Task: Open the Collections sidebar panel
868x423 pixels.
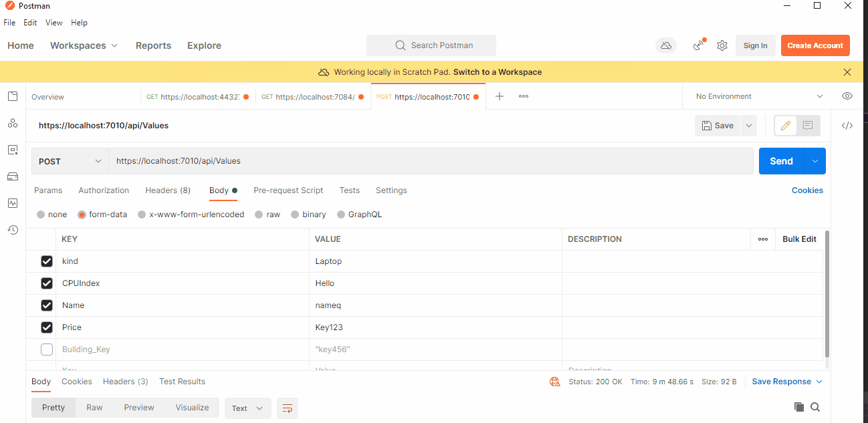Action: pos(12,96)
